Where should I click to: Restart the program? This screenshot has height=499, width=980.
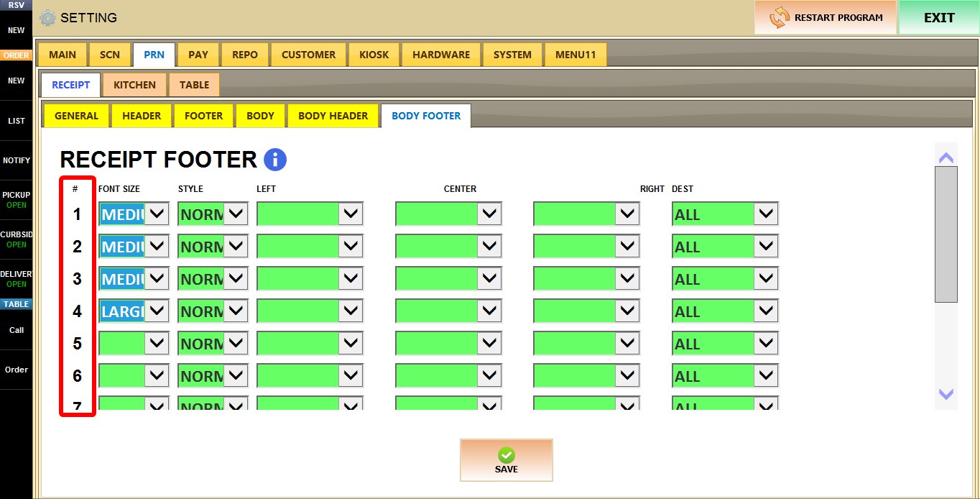point(826,17)
